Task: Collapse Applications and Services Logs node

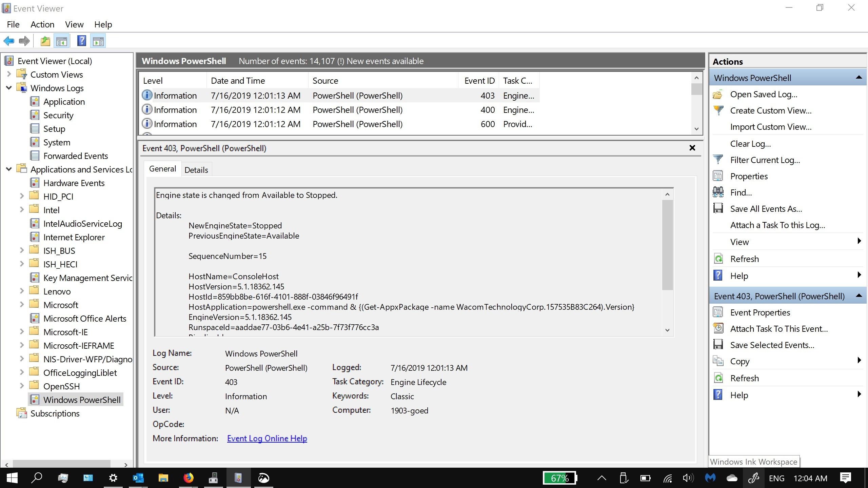Action: coord(9,169)
